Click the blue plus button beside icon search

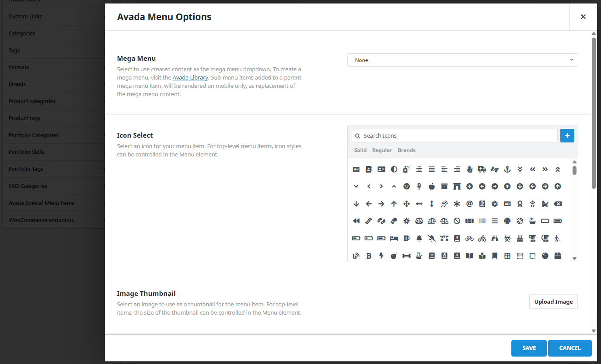[567, 136]
